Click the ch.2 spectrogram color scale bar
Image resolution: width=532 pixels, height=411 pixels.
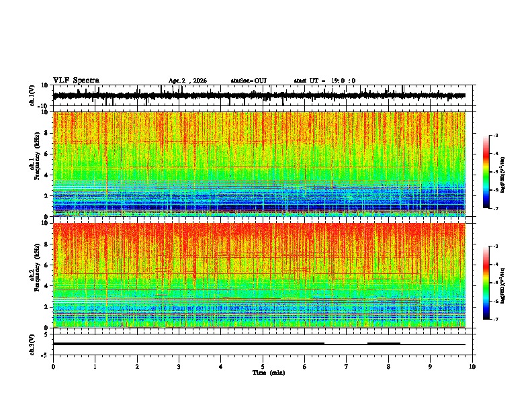coord(486,283)
